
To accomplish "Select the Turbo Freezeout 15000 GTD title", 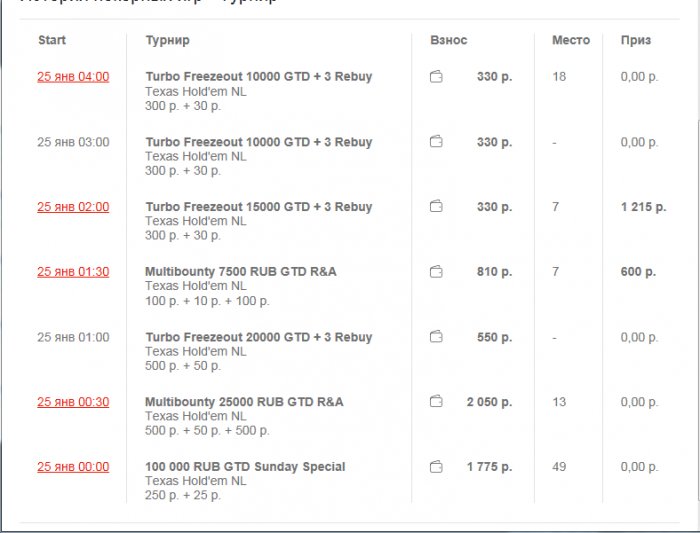I will pos(258,207).
